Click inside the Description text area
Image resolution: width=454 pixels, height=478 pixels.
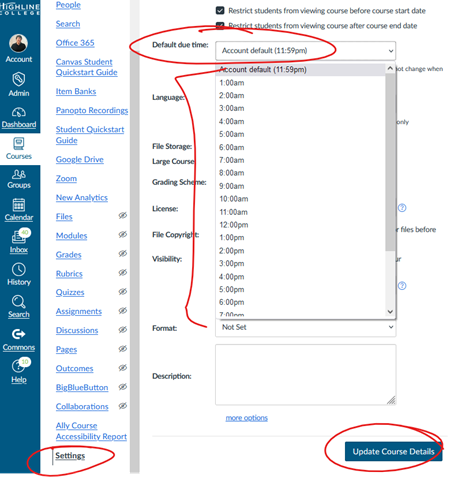tap(306, 375)
